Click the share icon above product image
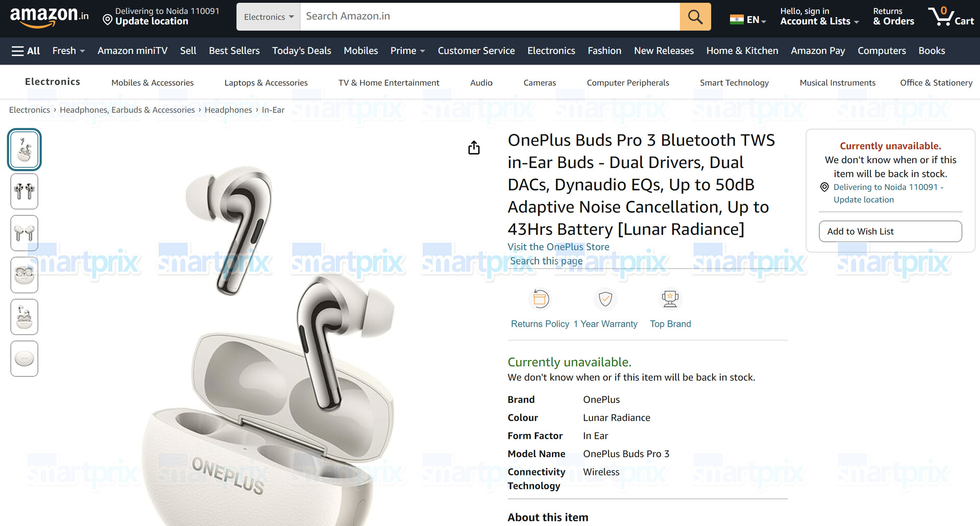The width and height of the screenshot is (980, 526). click(x=474, y=148)
